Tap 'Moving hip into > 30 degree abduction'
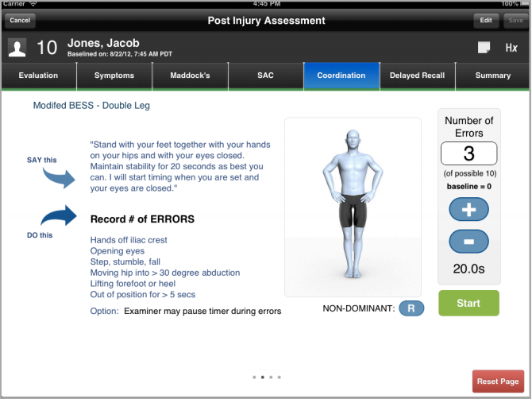The image size is (532, 399). tap(165, 273)
